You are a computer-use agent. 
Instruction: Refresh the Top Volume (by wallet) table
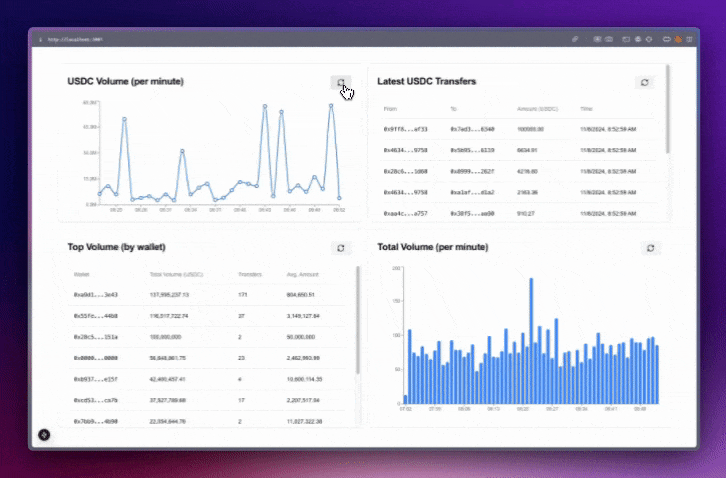coord(341,248)
